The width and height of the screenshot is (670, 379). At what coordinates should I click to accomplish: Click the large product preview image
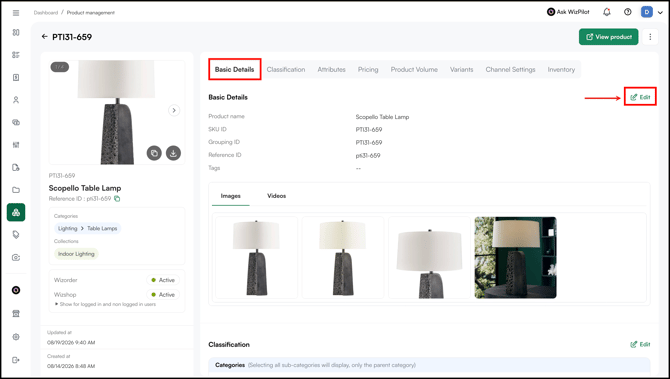pyautogui.click(x=117, y=112)
